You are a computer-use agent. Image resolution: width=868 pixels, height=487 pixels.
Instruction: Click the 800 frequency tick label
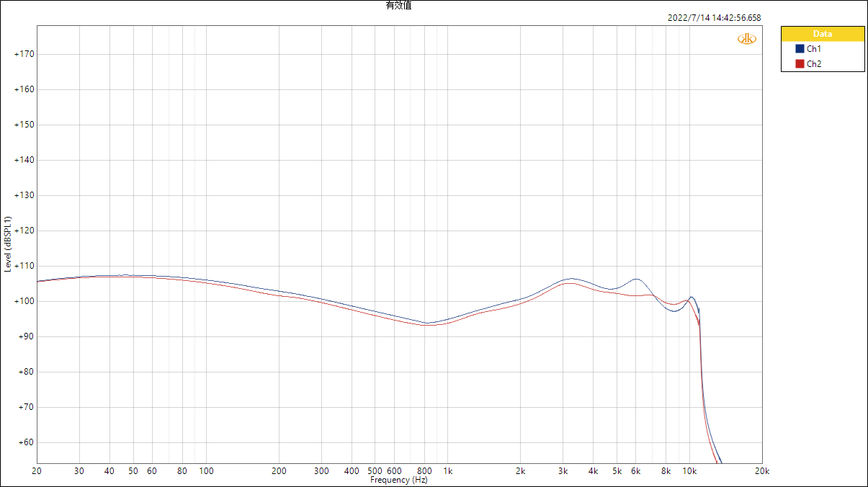(x=424, y=471)
